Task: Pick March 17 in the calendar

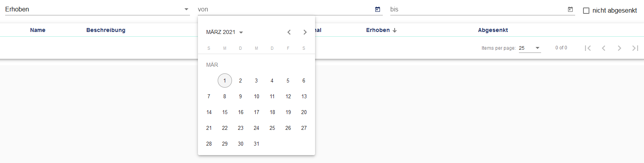Action: tap(256, 112)
